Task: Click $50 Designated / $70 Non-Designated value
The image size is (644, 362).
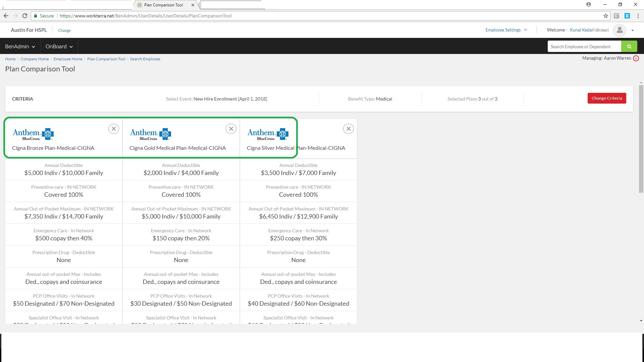Action: click(64, 304)
